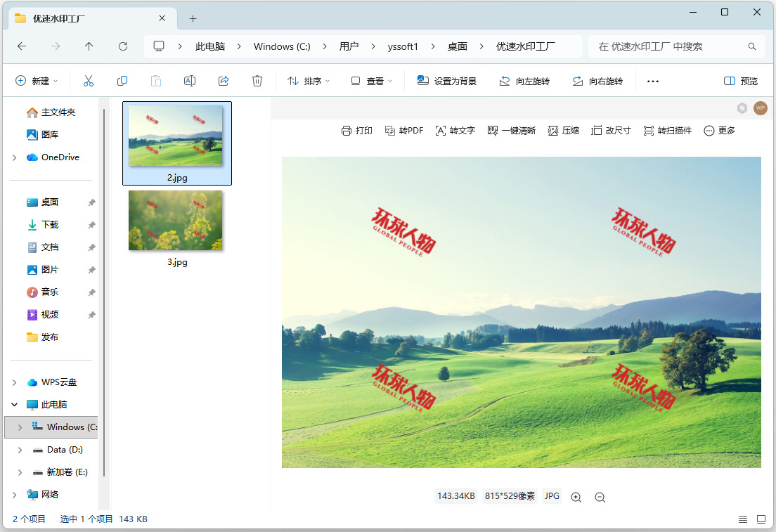Open the 排序 sort dropdown
The height and width of the screenshot is (532, 776).
pos(309,81)
